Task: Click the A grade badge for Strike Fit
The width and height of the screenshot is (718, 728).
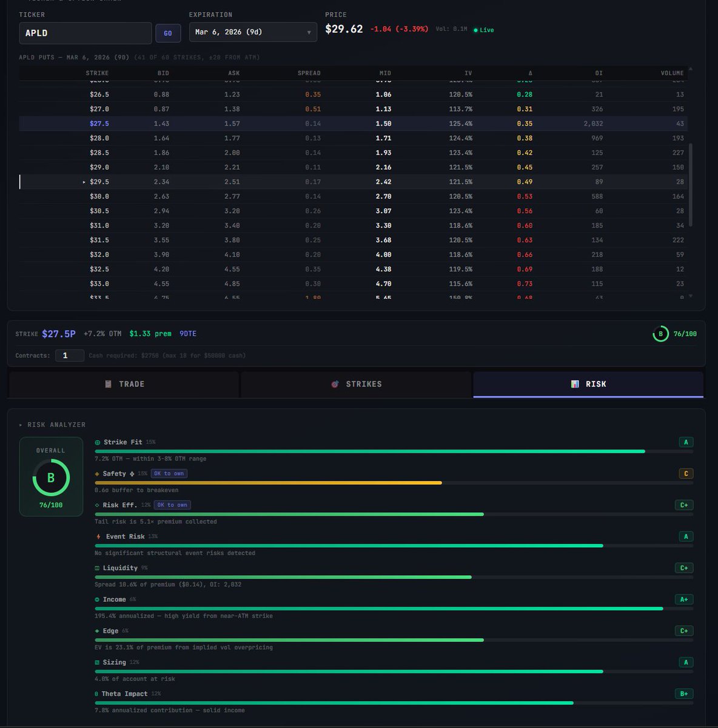Action: [x=686, y=442]
